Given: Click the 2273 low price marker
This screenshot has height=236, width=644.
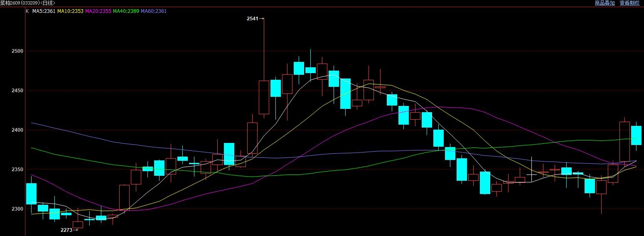Looking at the screenshot, I should [66, 230].
